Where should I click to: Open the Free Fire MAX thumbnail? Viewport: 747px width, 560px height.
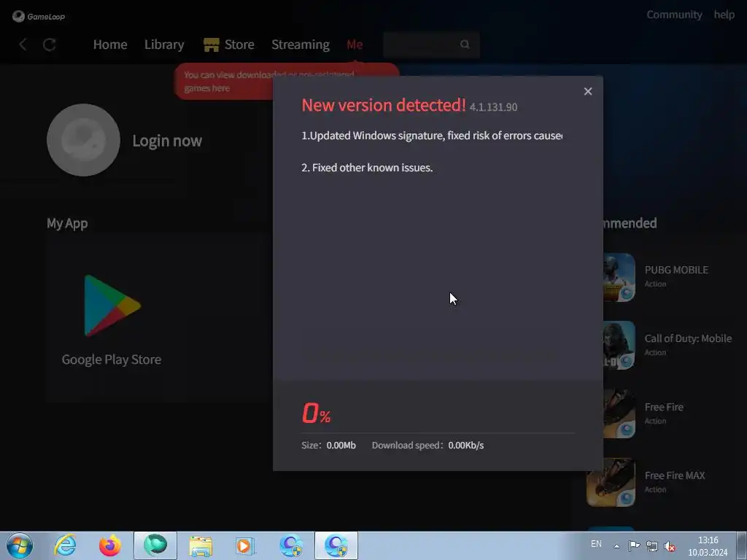coord(611,483)
